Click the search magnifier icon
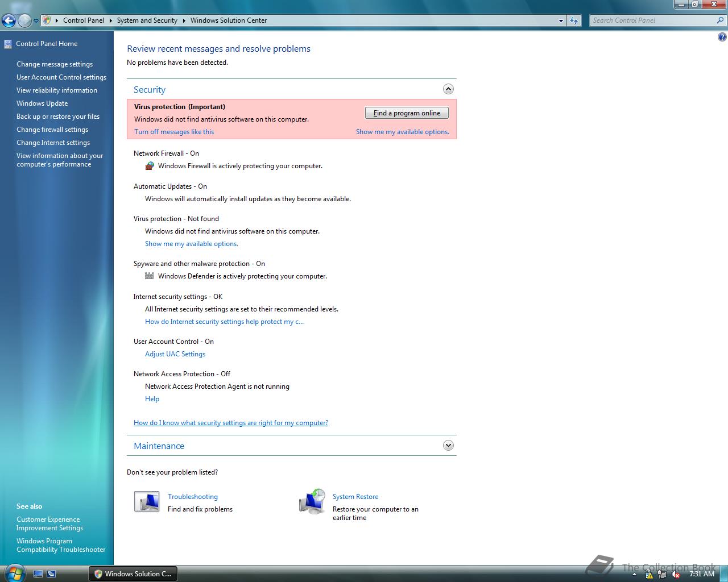This screenshot has width=728, height=582. (721, 20)
